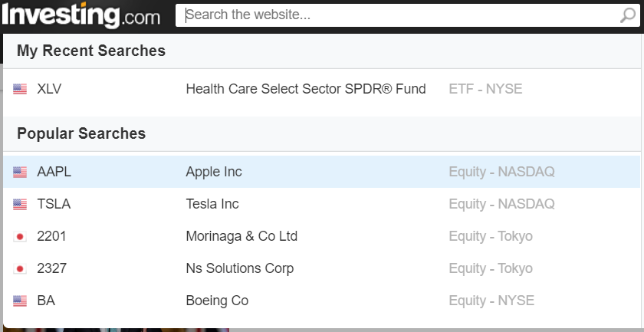The height and width of the screenshot is (332, 644).
Task: Click the Japan flag beside 2327
Action: 20,268
